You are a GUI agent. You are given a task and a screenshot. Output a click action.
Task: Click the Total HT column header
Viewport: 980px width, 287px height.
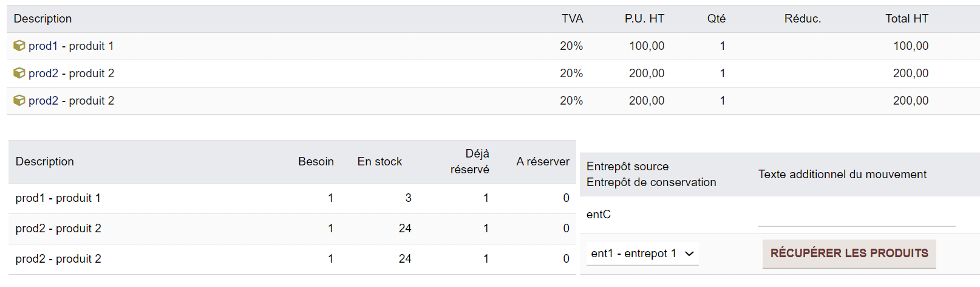[x=907, y=19]
